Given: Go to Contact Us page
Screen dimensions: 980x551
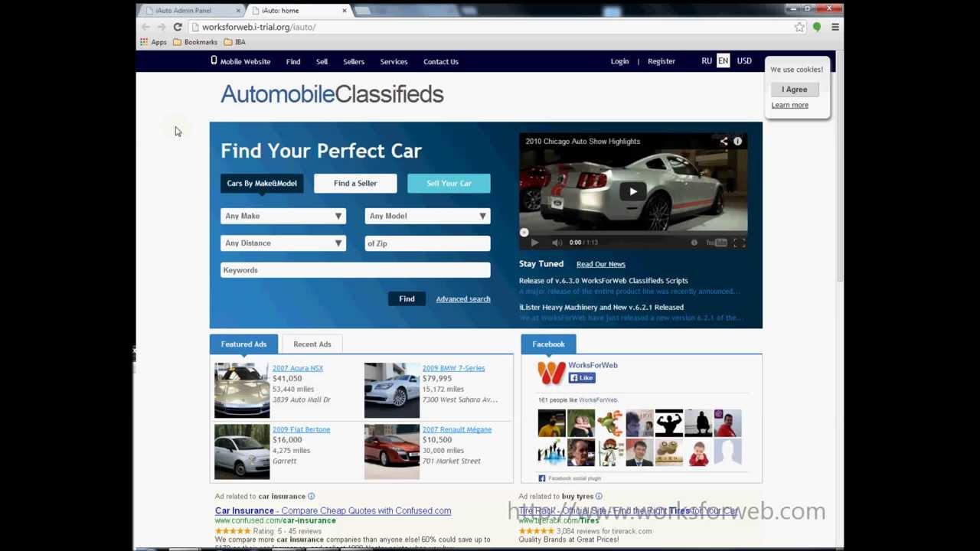Looking at the screenshot, I should [441, 61].
